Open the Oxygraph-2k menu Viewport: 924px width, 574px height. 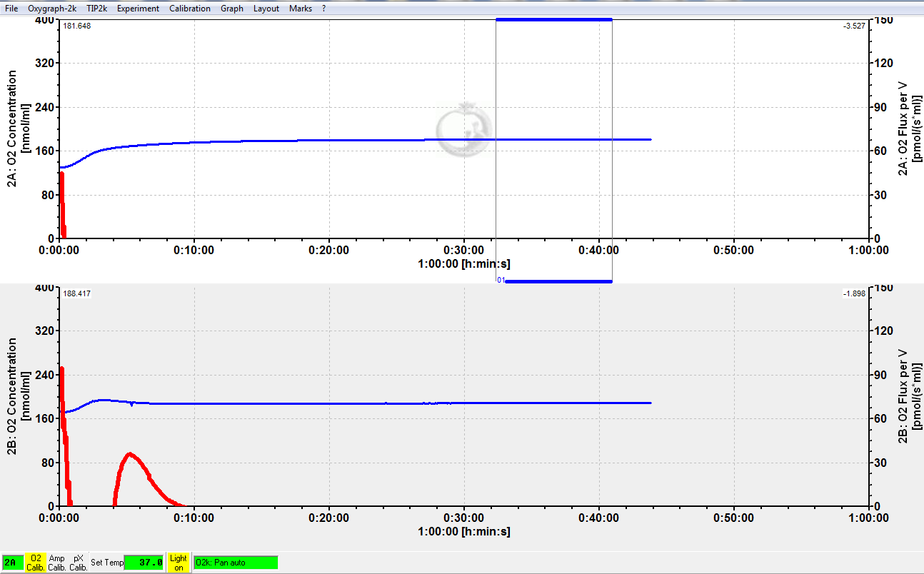[x=52, y=9]
